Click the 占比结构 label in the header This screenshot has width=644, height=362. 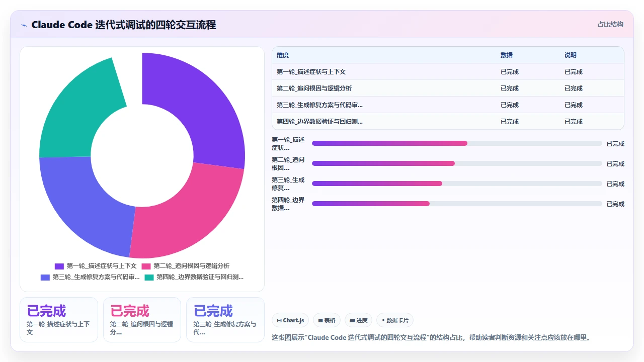tap(610, 24)
